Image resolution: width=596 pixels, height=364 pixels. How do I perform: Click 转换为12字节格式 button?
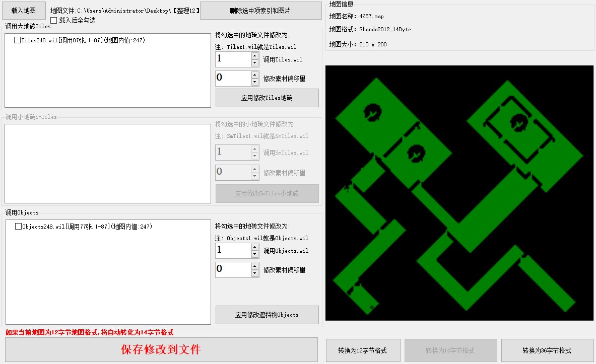coord(363,350)
